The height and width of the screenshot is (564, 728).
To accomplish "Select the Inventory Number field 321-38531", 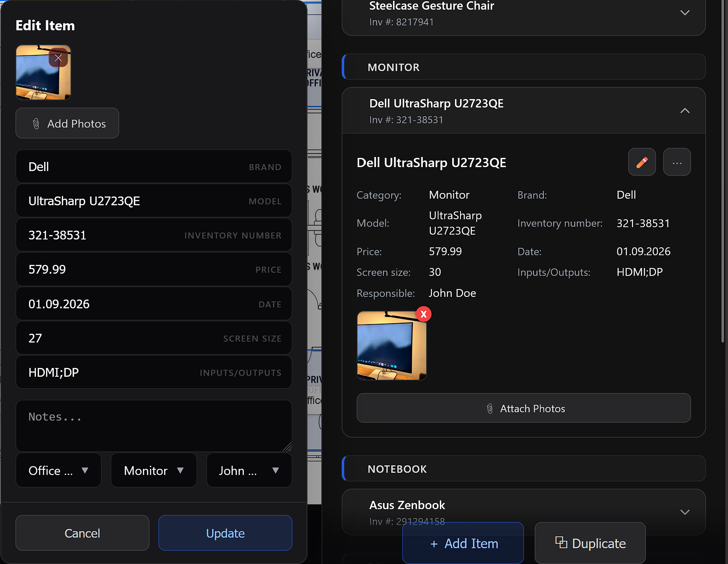I will click(x=154, y=235).
